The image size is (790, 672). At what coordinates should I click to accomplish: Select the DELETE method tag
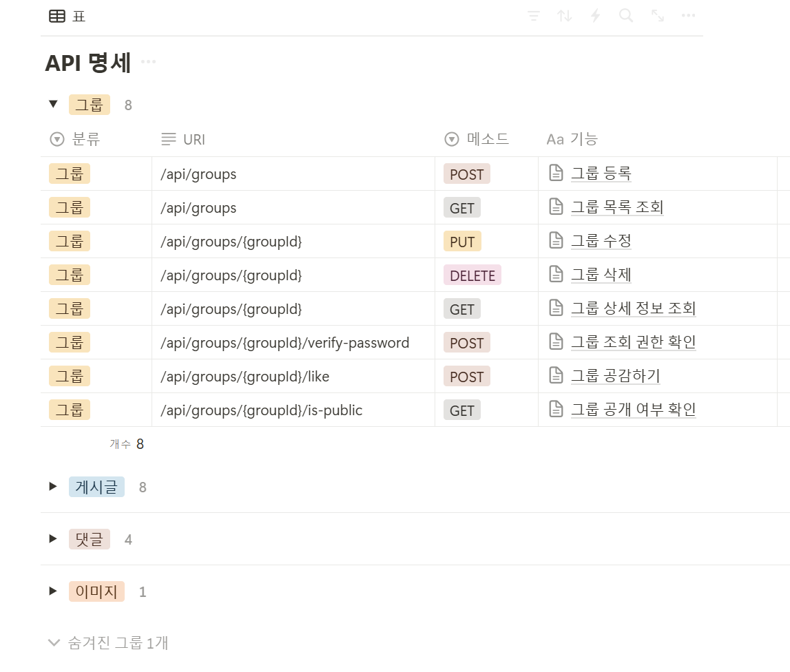[x=472, y=275]
